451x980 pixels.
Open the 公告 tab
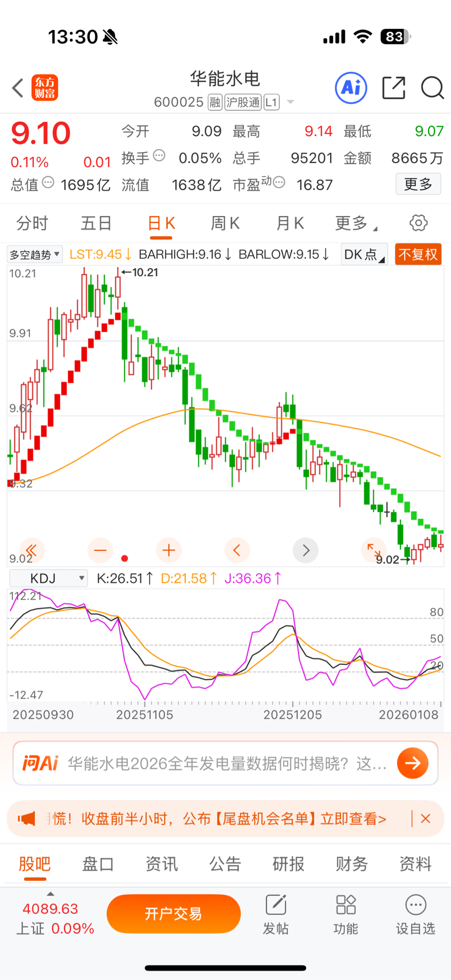click(225, 864)
